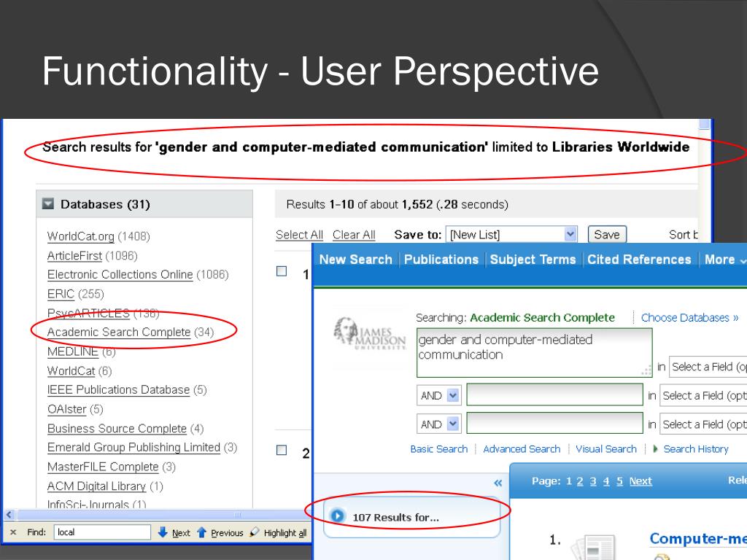Screen dimensions: 747x560
Task: Check the checkbox for result 1
Action: point(282,271)
